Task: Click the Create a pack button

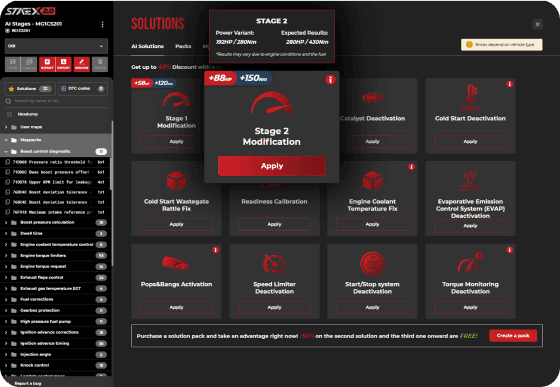Action: (513, 336)
